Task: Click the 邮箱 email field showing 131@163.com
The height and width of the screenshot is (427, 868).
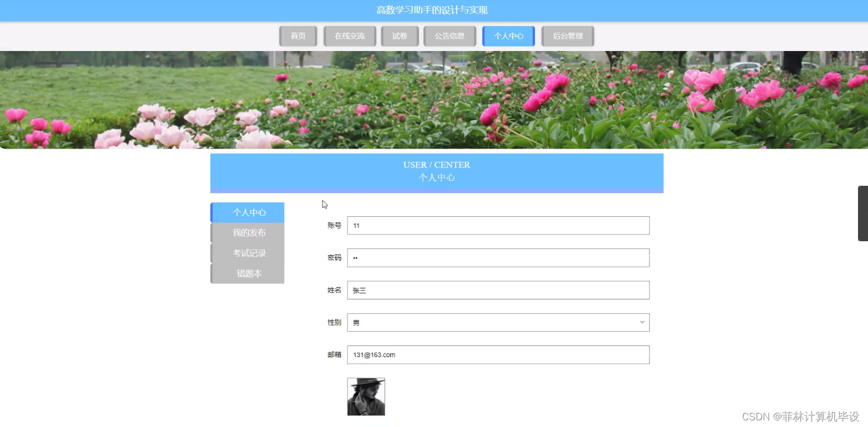Action: tap(498, 354)
